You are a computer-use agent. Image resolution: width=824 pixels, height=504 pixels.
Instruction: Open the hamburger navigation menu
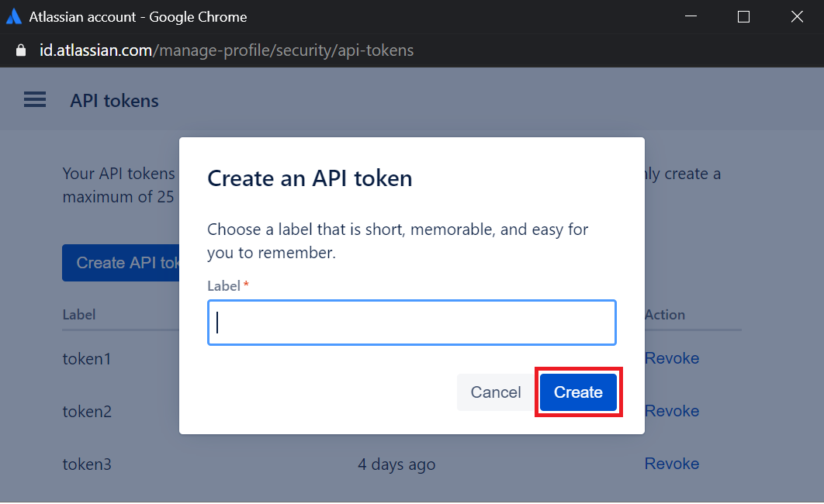click(x=35, y=99)
